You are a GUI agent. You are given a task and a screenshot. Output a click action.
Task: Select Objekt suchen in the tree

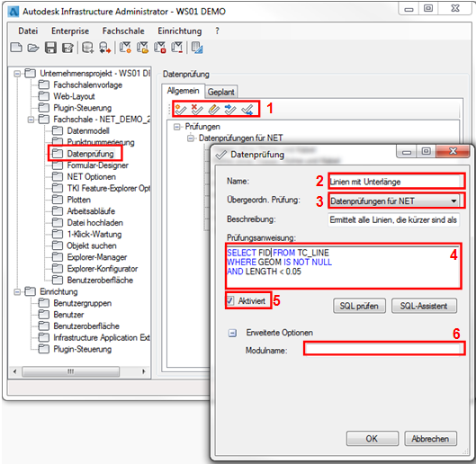[x=92, y=245]
